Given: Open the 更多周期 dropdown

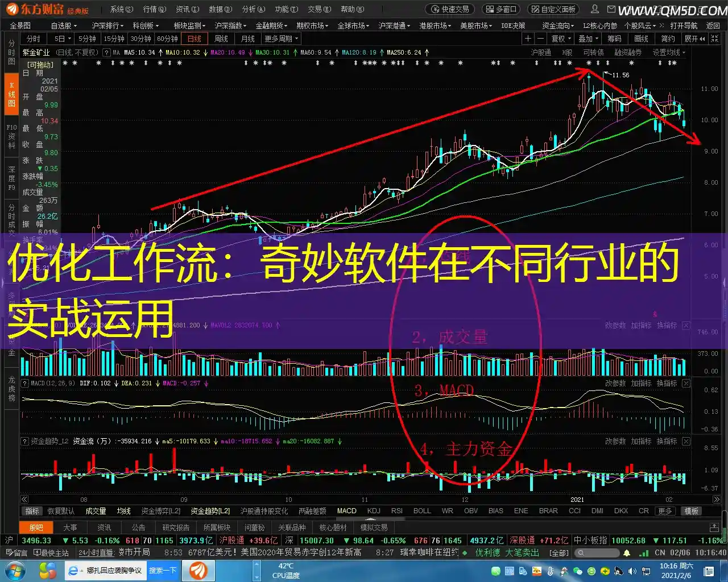Looking at the screenshot, I should (x=281, y=39).
